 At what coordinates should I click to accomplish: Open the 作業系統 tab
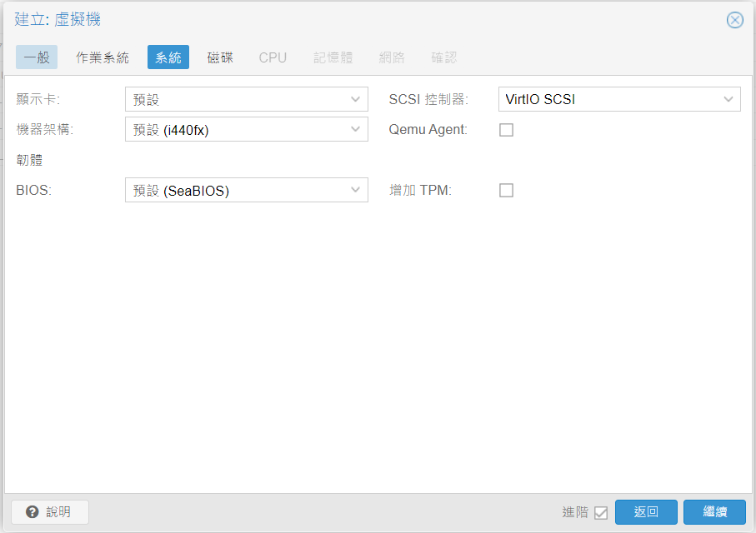103,57
